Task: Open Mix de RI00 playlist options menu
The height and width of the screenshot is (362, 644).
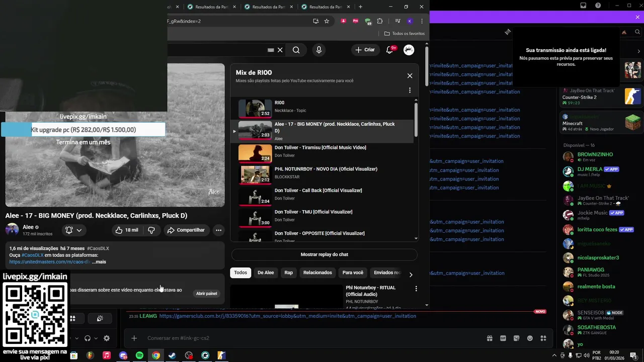Action: tap(410, 90)
